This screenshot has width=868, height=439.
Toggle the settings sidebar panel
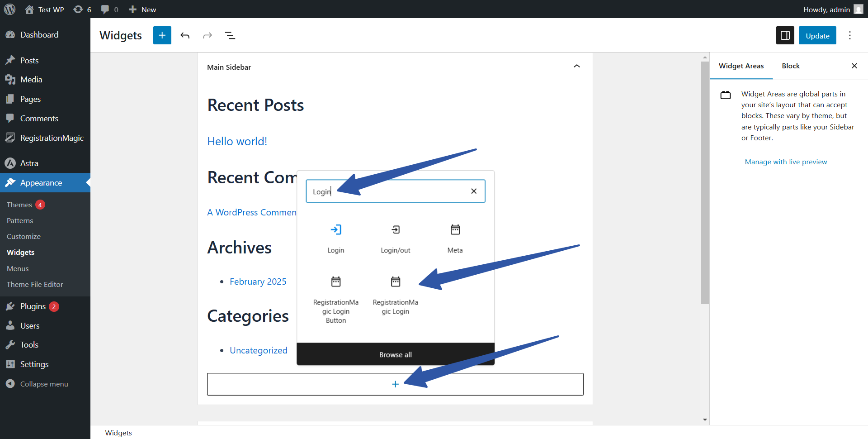[785, 36]
